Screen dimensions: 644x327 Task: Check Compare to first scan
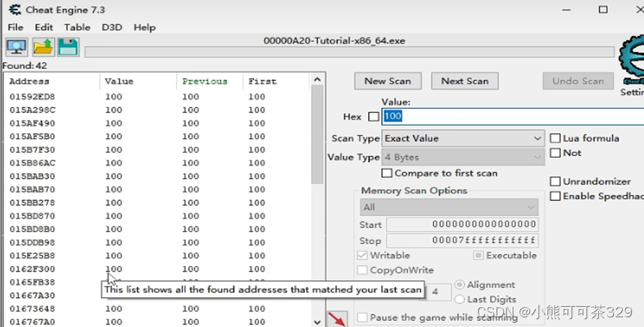coord(387,173)
